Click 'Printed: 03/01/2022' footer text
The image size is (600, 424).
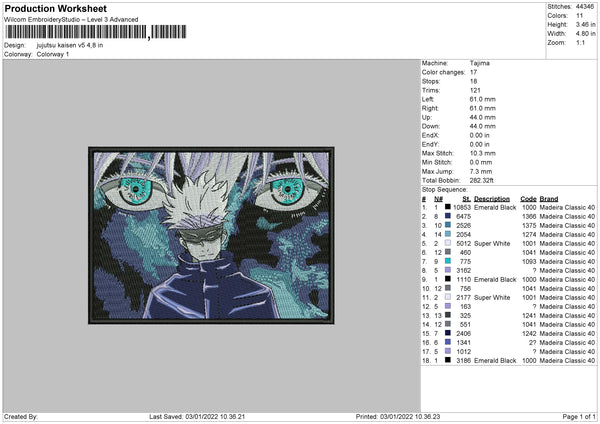383,417
